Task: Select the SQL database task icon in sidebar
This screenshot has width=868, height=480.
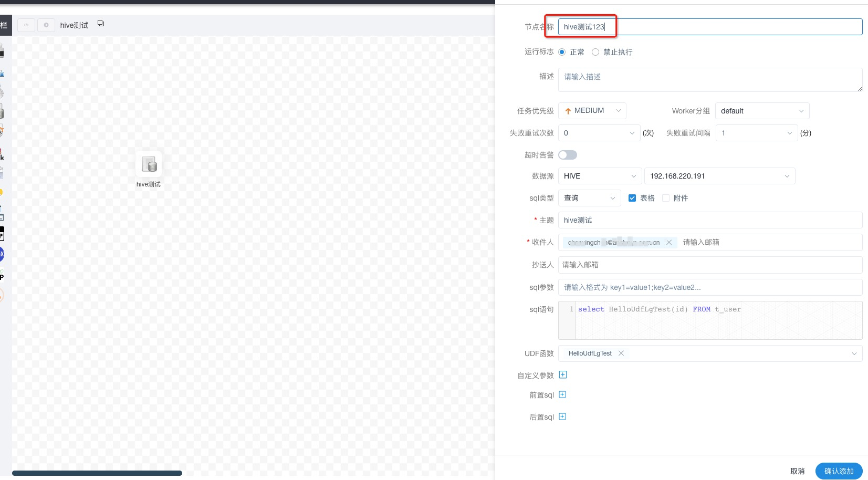Action: [2, 111]
